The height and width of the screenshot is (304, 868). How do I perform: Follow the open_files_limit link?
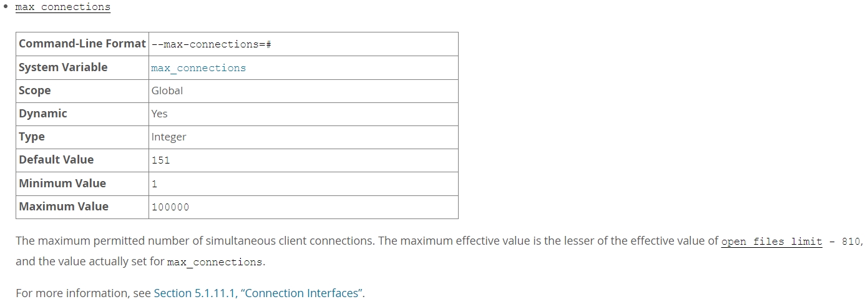771,242
